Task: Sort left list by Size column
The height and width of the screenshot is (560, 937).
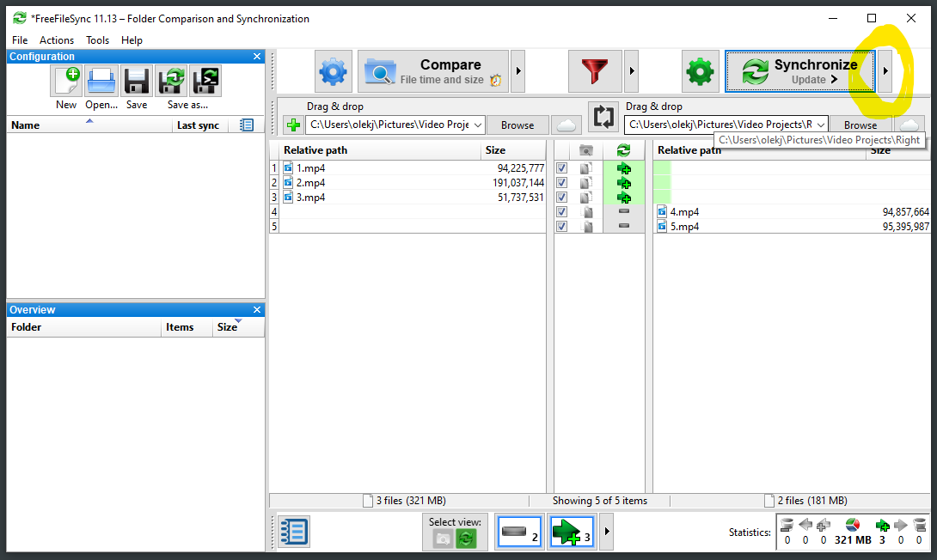Action: click(x=495, y=150)
